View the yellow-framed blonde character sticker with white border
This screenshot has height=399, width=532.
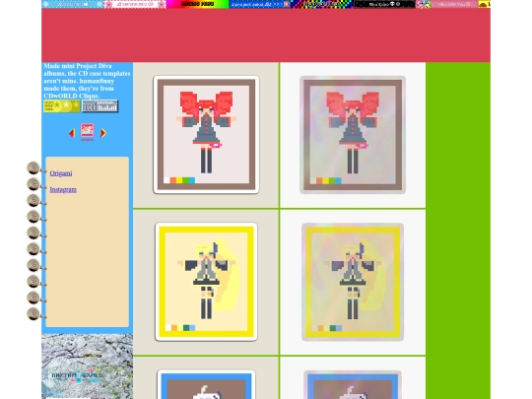click(x=206, y=282)
